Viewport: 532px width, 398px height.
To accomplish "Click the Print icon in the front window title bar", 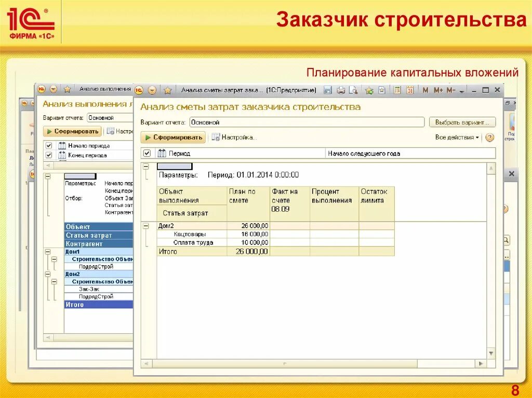I will tap(341, 90).
